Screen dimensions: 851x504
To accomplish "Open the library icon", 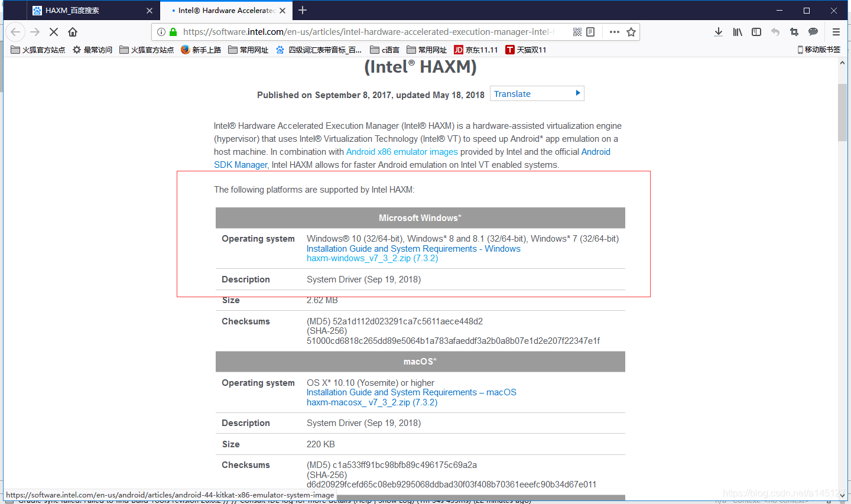I will (x=738, y=32).
